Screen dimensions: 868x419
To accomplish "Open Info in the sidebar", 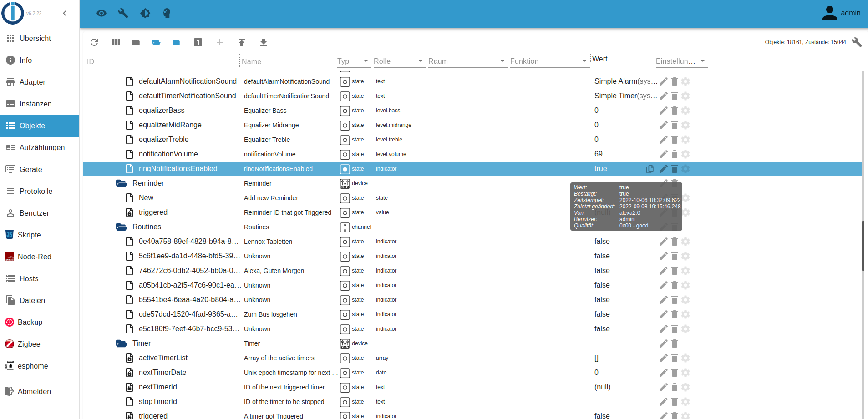I will pyautogui.click(x=40, y=60).
